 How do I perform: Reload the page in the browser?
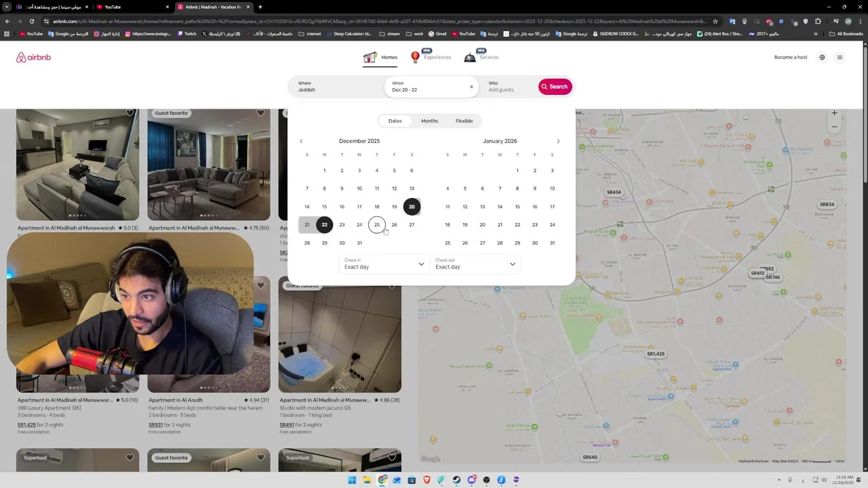point(31,21)
